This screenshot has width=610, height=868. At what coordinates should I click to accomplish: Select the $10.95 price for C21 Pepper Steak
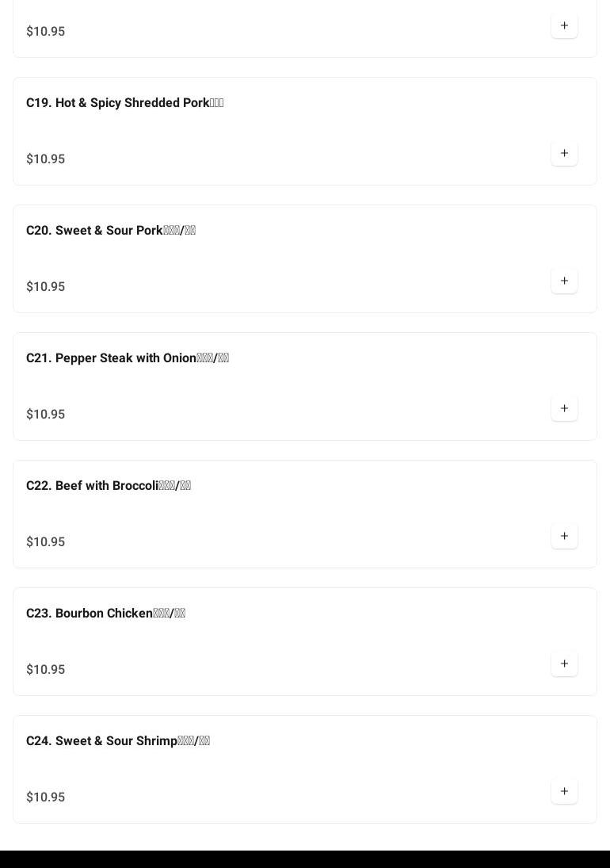pyautogui.click(x=46, y=415)
